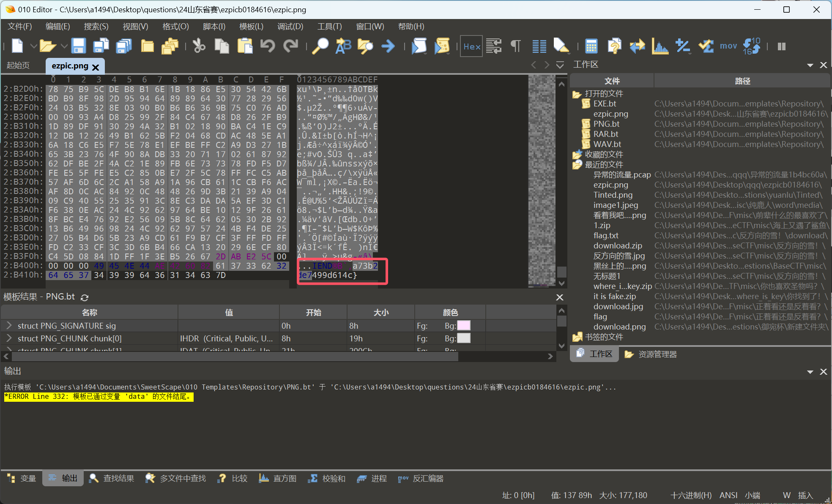Click the 小端 endian status indicator
The width and height of the screenshot is (832, 504).
click(753, 495)
